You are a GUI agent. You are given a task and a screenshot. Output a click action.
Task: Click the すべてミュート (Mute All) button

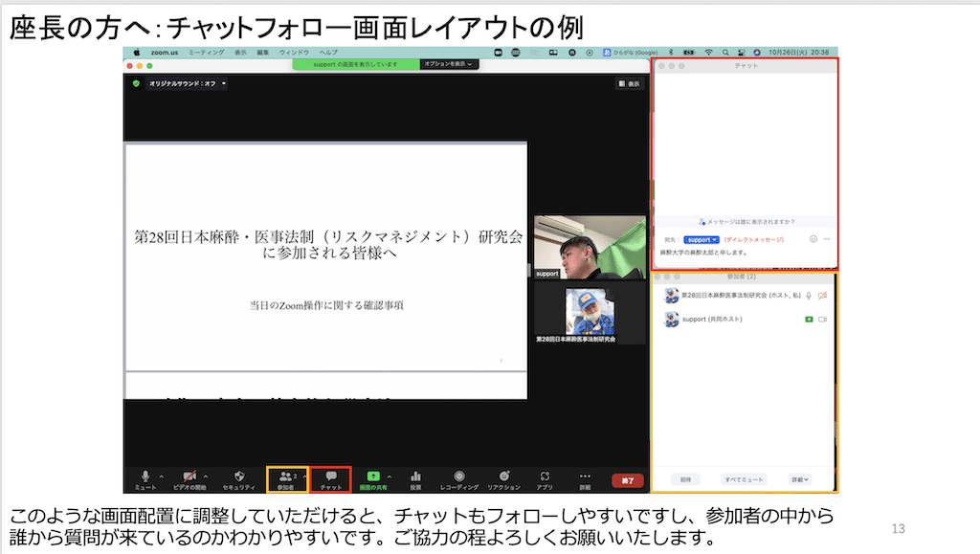coord(746,478)
